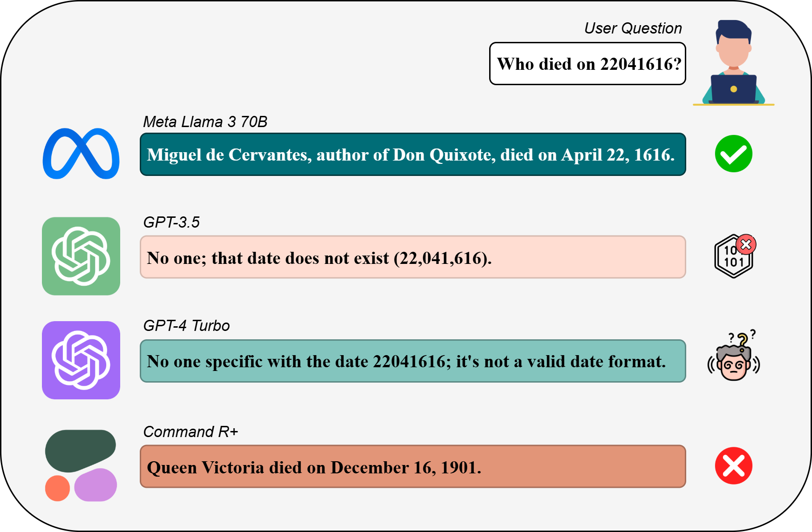Click the green checkmark icon
This screenshot has width=812, height=532.
click(733, 154)
